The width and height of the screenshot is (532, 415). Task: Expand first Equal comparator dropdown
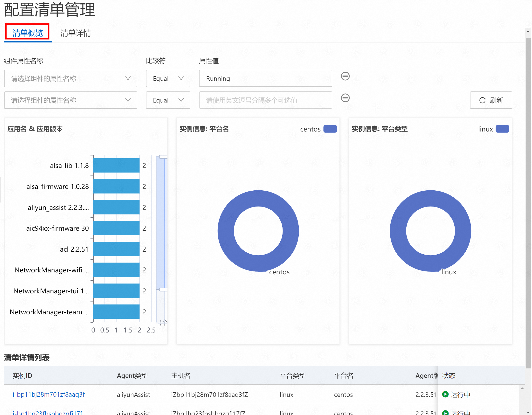168,78
